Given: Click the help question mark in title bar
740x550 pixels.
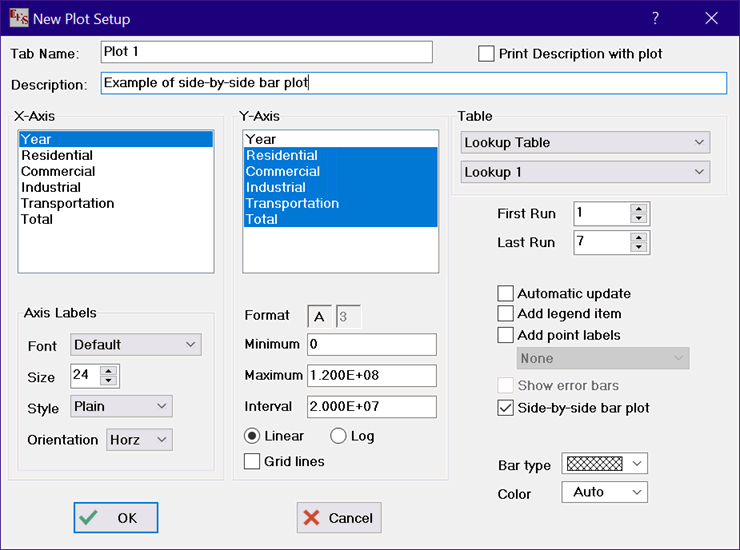Looking at the screenshot, I should point(655,18).
